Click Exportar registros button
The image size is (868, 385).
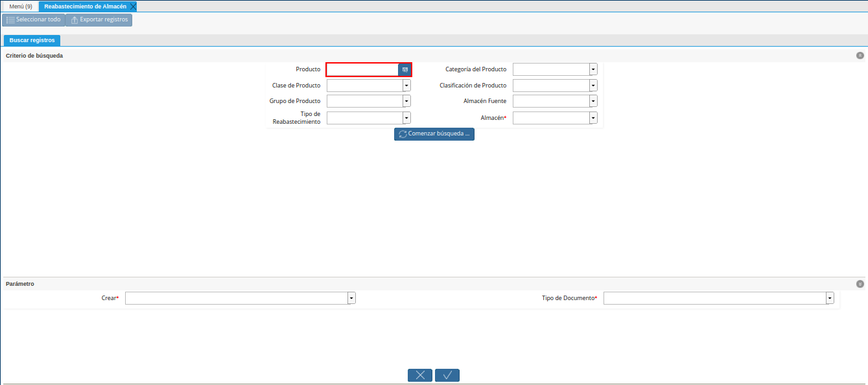99,20
